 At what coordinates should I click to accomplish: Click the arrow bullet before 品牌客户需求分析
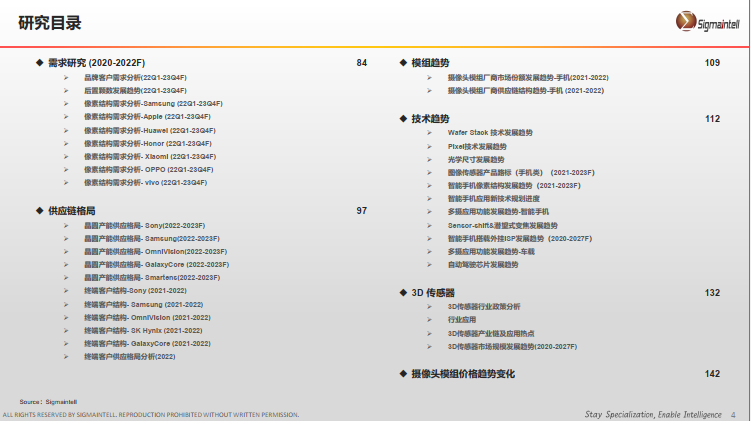(67, 77)
